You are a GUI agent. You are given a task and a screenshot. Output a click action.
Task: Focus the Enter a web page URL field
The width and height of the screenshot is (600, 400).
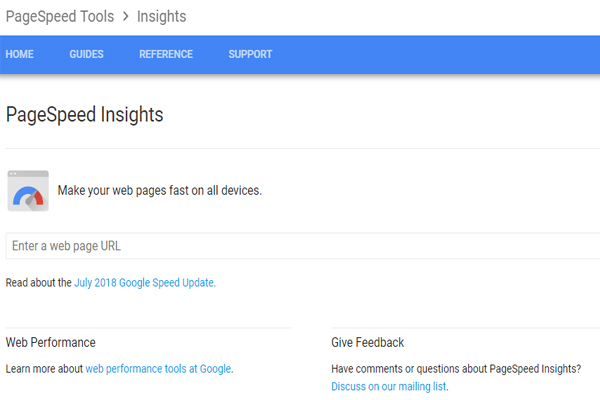point(303,246)
